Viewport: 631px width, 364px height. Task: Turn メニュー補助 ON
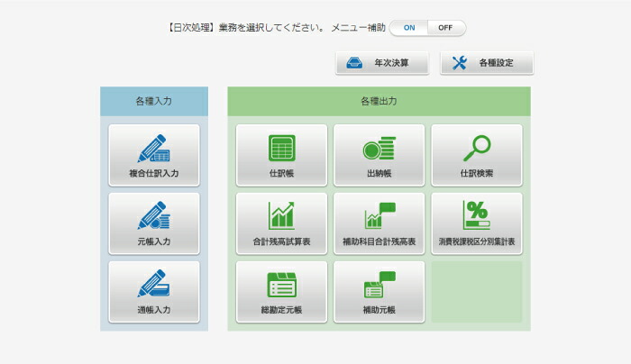pos(409,28)
